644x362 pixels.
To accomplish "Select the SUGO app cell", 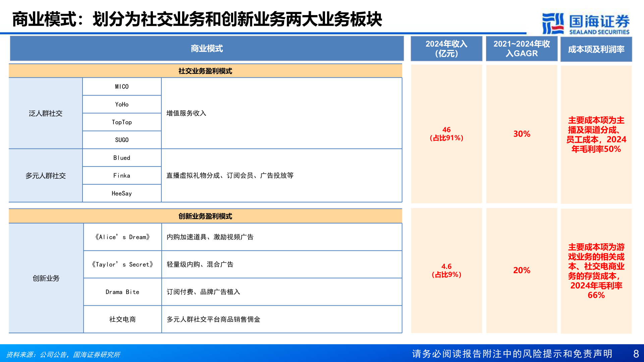I will pyautogui.click(x=121, y=140).
